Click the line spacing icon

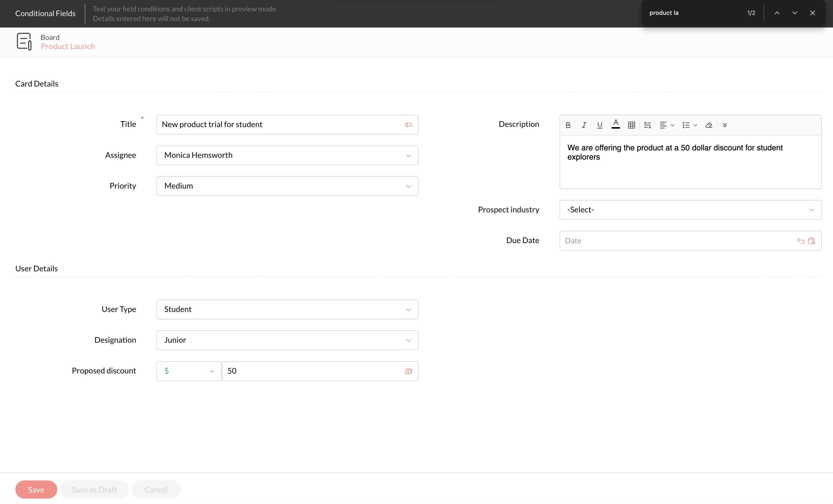pyautogui.click(x=647, y=125)
